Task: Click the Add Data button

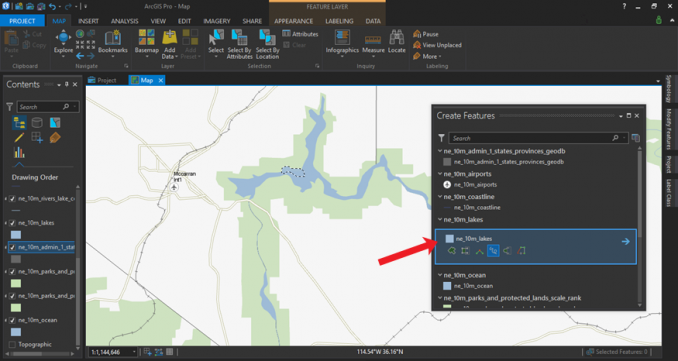Action: pos(169,44)
